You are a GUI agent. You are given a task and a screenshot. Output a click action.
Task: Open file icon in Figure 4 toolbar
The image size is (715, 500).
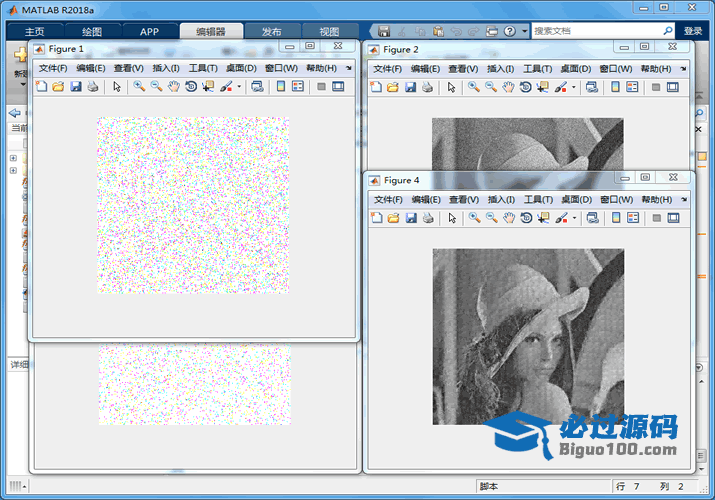394,218
